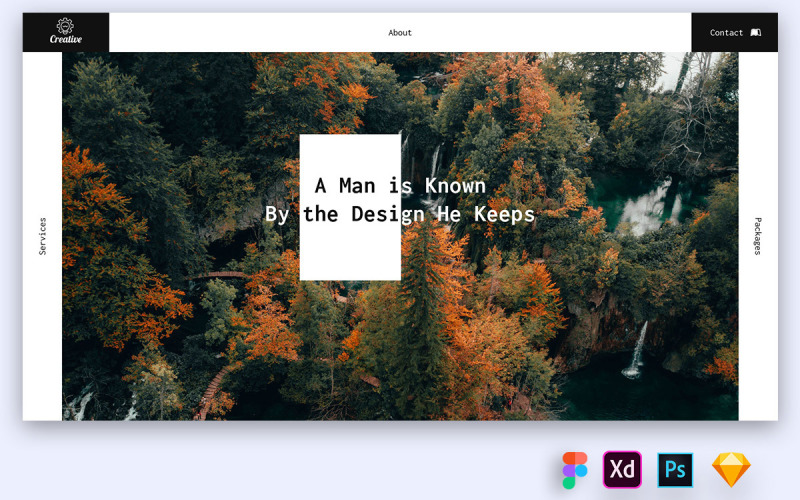800x500 pixels.
Task: Click the Sketch diamond icon
Action: (731, 470)
